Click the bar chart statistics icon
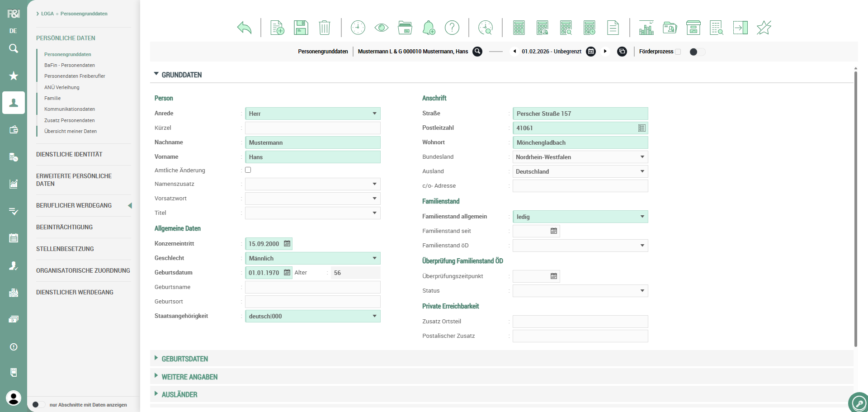 pos(646,28)
